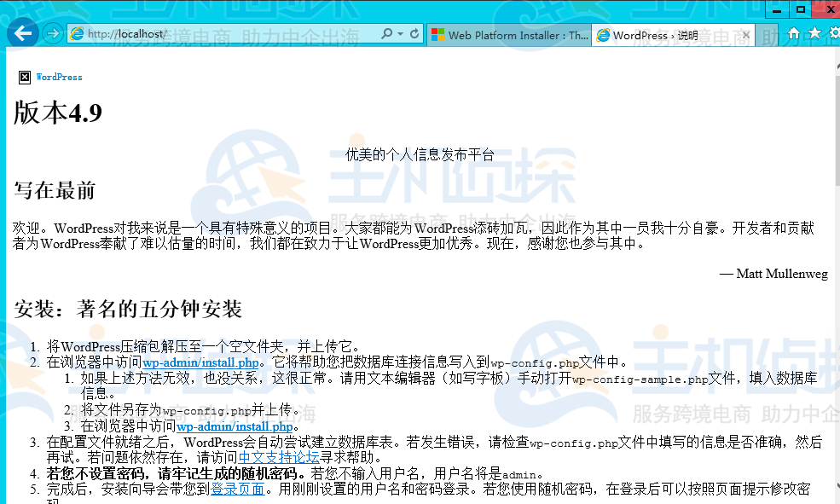Viewport: 840px width, 504px height.
Task: Click the Back navigation arrow
Action: (x=22, y=32)
